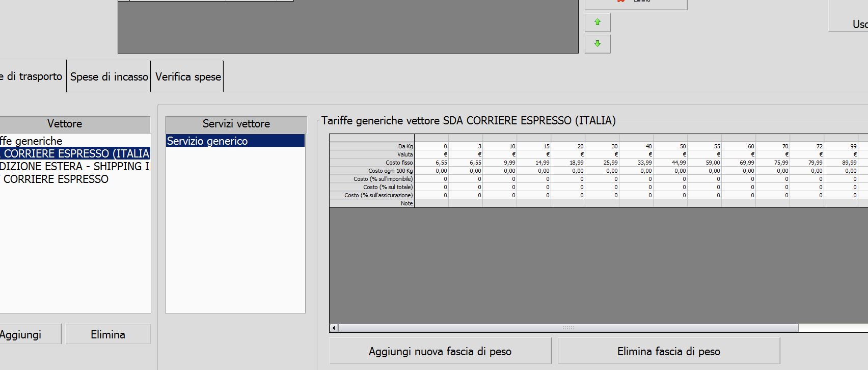Click the Da Kg cell with value 50

click(x=670, y=146)
